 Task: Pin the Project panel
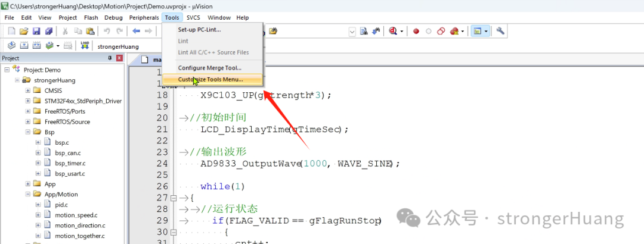pos(110,58)
